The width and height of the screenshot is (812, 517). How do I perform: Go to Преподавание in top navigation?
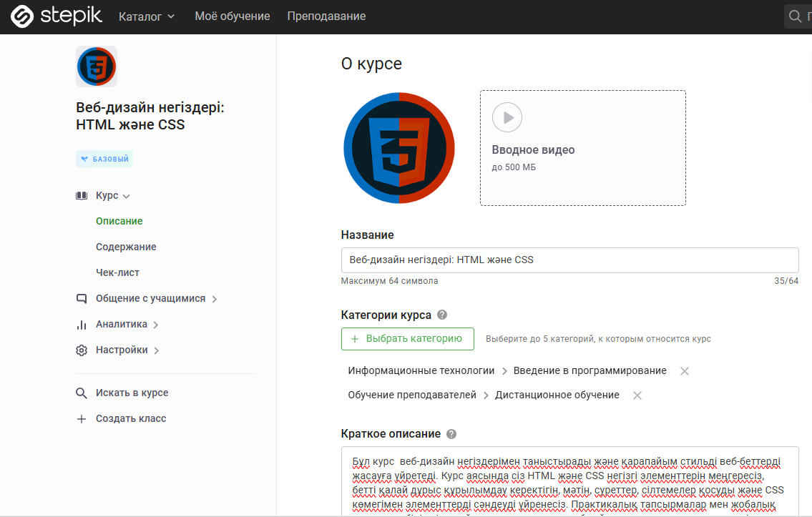point(326,16)
